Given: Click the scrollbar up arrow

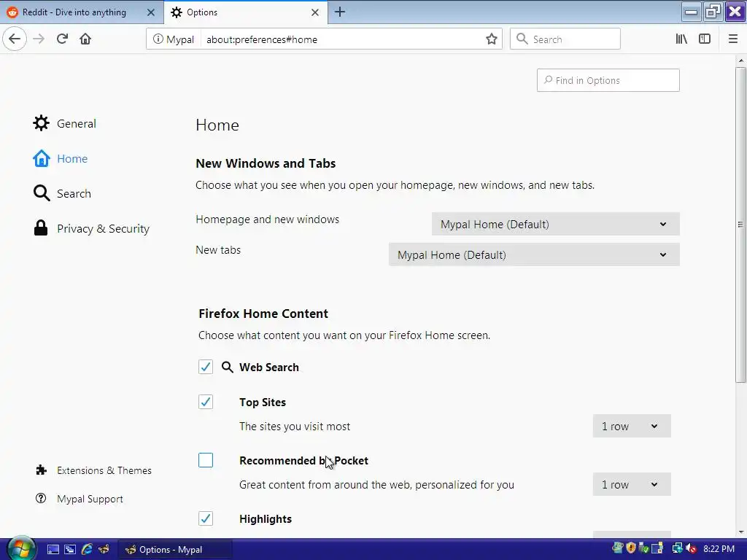Looking at the screenshot, I should (x=741, y=61).
